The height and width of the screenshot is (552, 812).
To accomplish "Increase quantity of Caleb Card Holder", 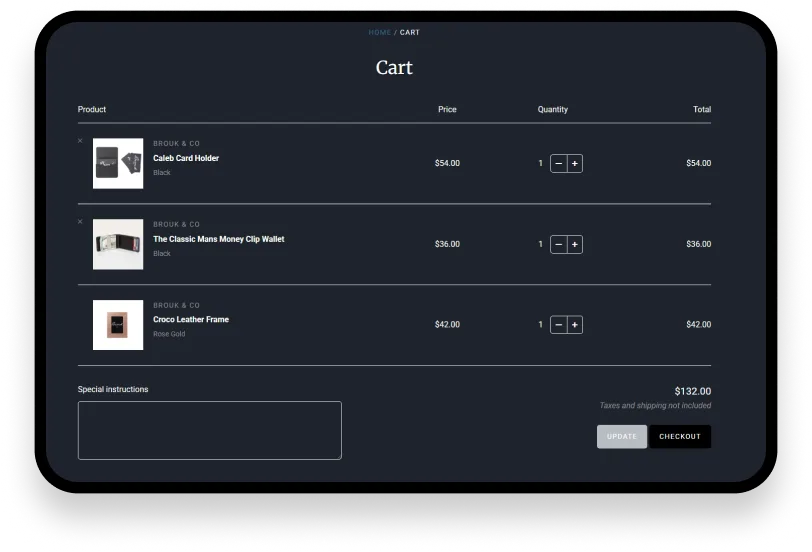I will click(x=575, y=164).
